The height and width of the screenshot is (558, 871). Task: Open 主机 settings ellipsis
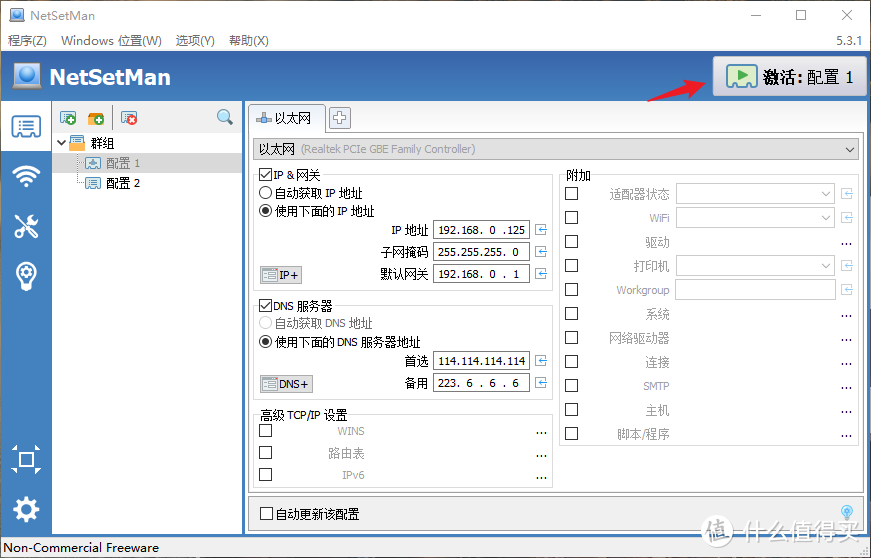846,411
